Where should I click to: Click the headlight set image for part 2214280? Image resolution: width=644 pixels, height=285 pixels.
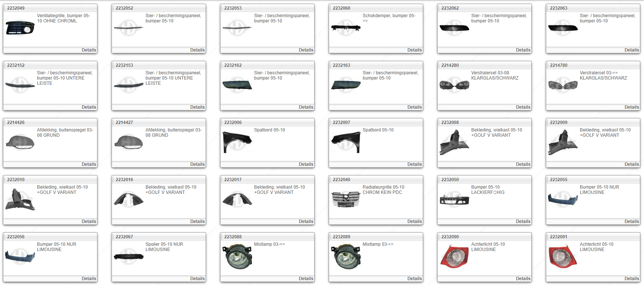(x=454, y=85)
